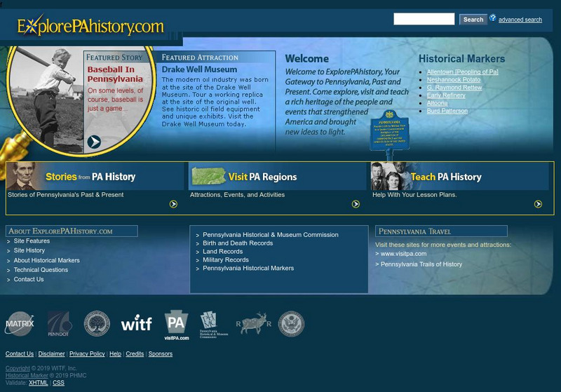Open the Credits footer link
Image resolution: width=561 pixels, height=392 pixels.
pos(135,353)
